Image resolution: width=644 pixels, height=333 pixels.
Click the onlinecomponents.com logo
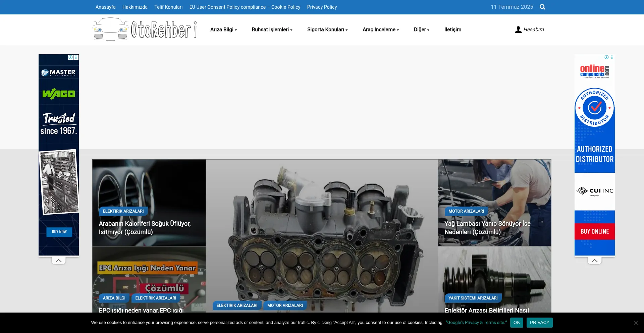pyautogui.click(x=595, y=71)
